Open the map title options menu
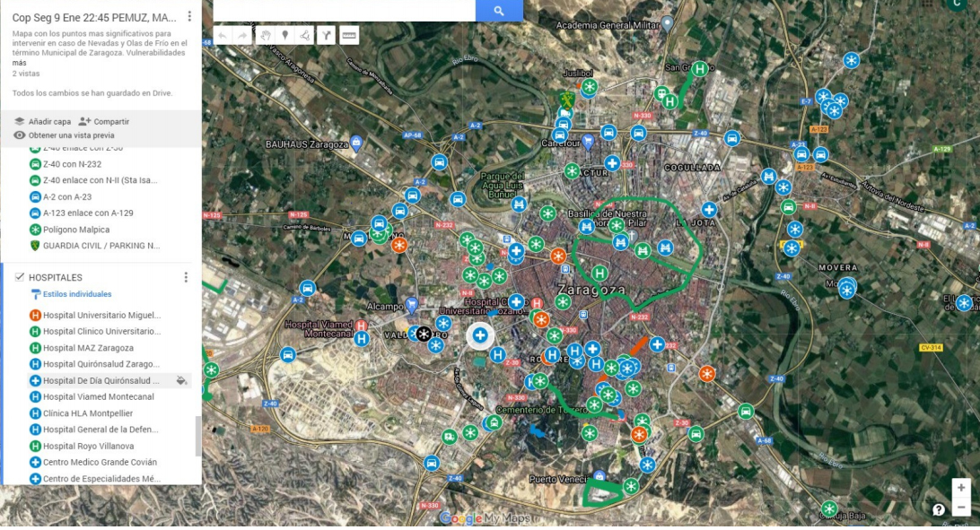This screenshot has height=530, width=980. click(189, 17)
